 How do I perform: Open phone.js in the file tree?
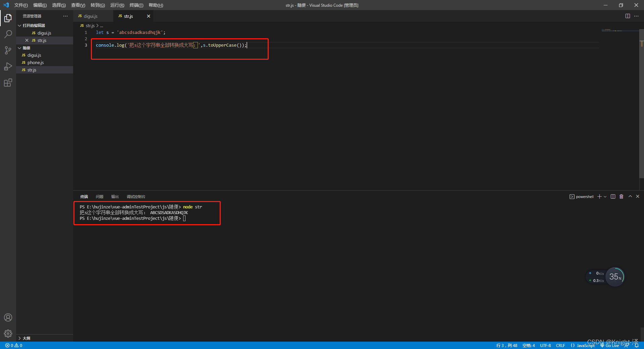[x=45, y=62]
